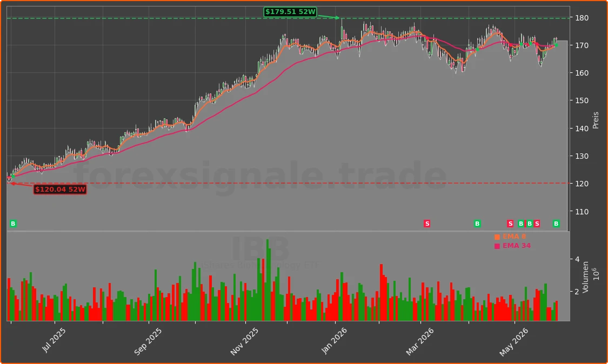Click the volume axis label 4

(x=577, y=259)
